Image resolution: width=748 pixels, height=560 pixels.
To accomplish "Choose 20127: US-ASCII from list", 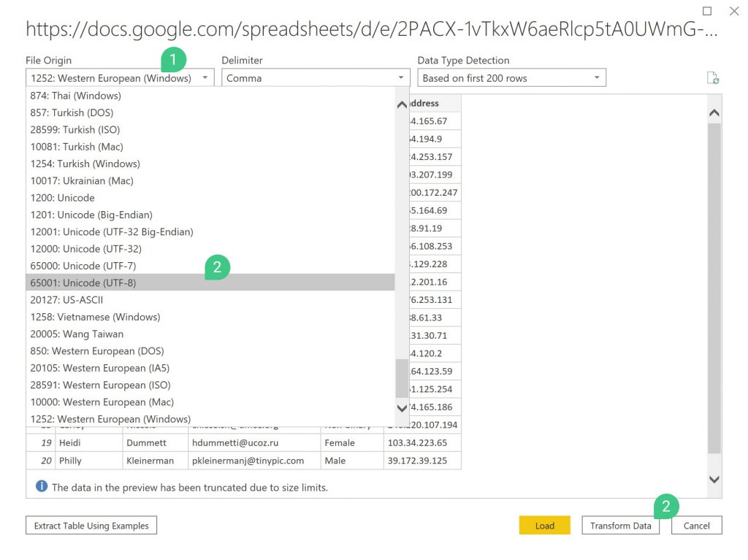I will click(67, 300).
